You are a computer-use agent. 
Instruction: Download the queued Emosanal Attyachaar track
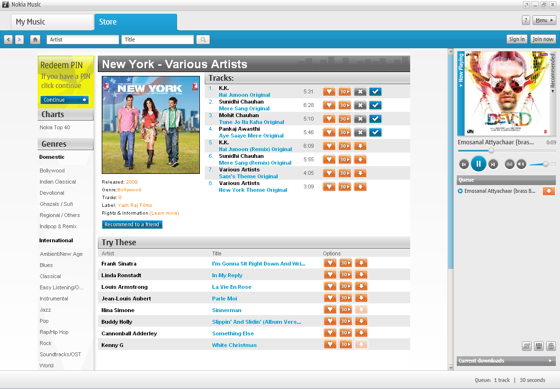(x=549, y=191)
